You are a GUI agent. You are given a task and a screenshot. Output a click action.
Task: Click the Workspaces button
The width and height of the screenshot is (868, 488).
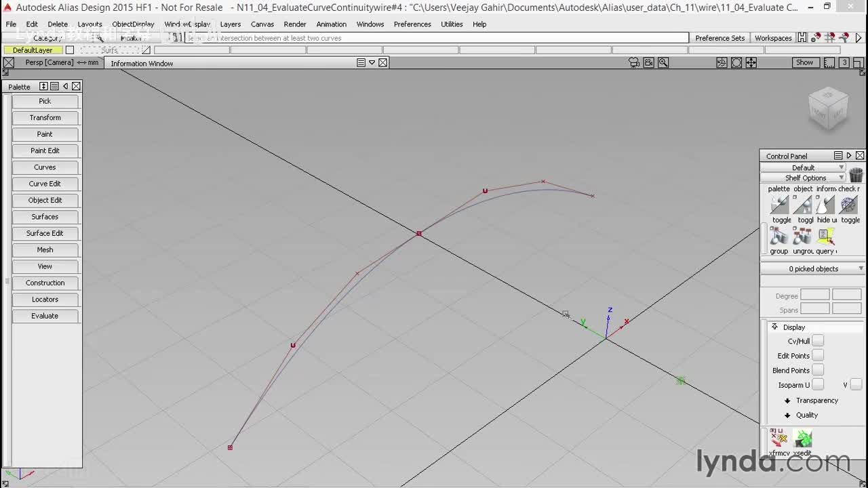(x=773, y=38)
